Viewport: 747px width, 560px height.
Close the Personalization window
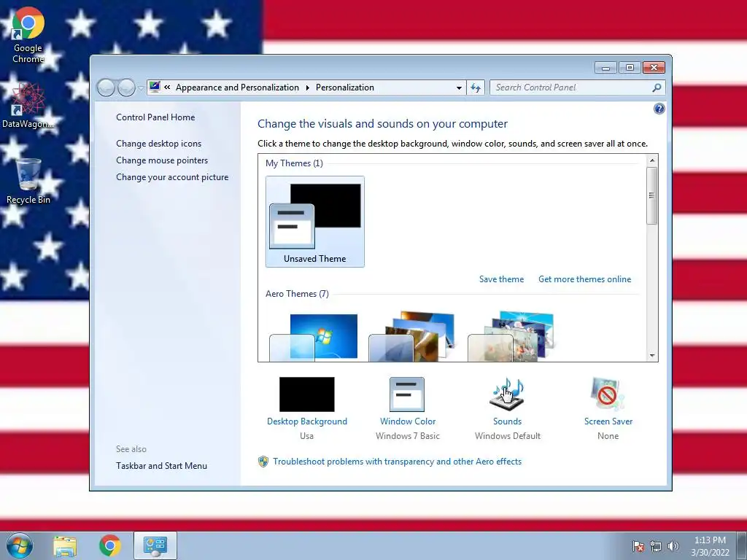(654, 68)
